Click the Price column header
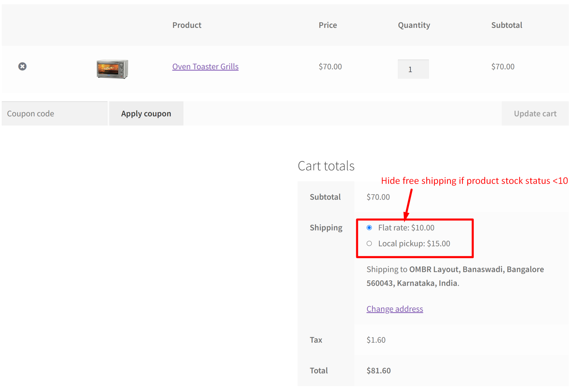577x392 pixels. [x=328, y=25]
